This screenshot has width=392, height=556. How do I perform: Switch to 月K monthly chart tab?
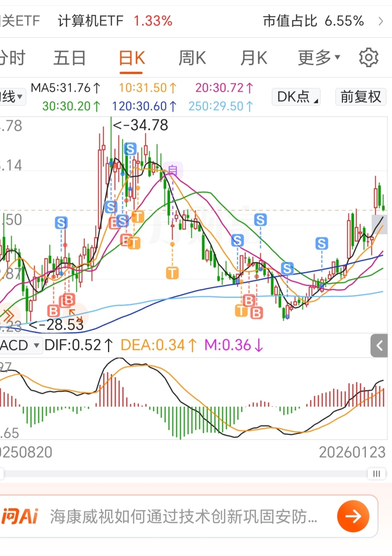(x=254, y=59)
